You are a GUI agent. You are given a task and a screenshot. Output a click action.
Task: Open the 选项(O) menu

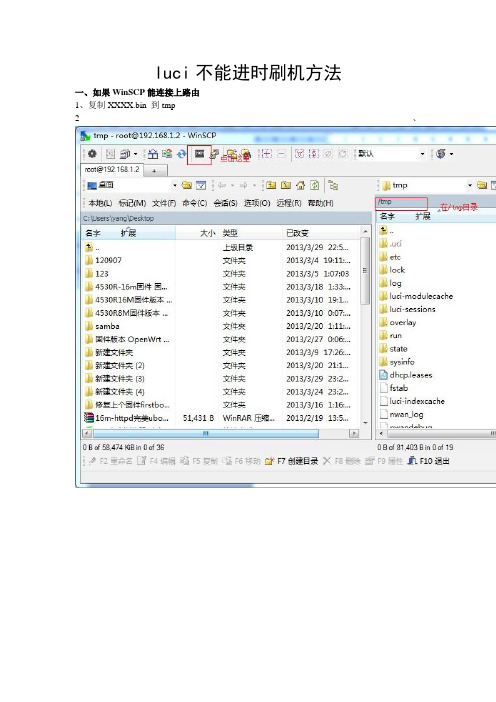coord(257,203)
